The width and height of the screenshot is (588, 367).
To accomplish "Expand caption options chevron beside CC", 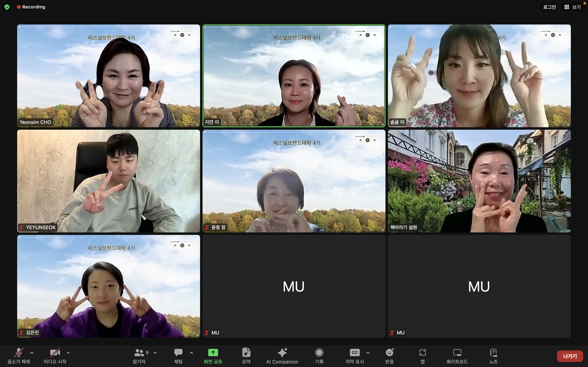I will (x=368, y=353).
